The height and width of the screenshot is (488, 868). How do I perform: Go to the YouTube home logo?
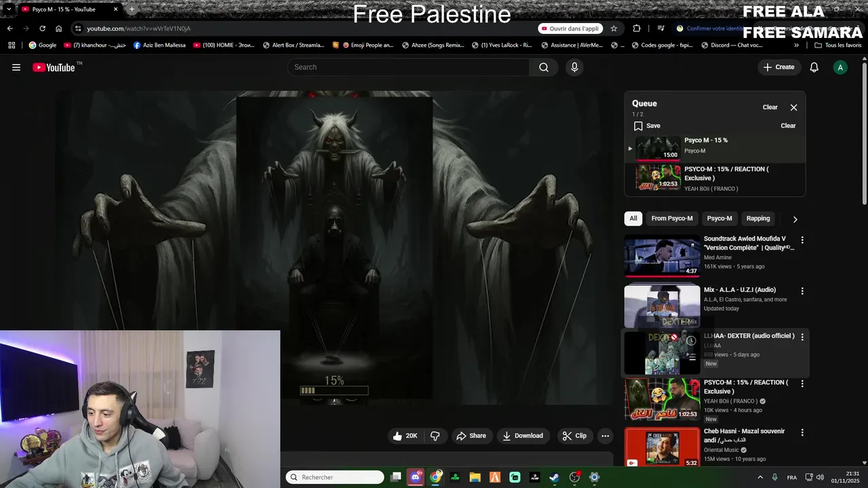(x=54, y=67)
